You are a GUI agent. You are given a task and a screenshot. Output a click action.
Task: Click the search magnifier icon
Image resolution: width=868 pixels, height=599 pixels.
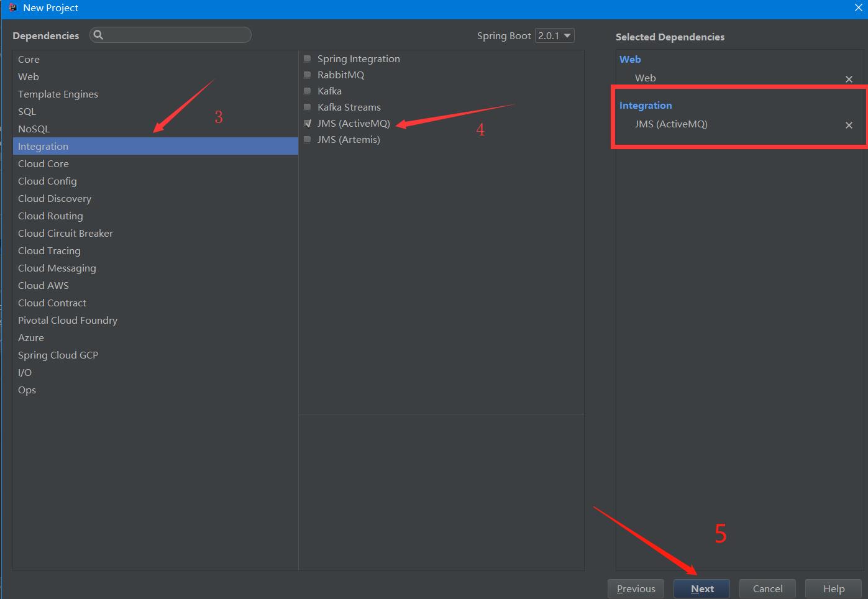tap(98, 35)
